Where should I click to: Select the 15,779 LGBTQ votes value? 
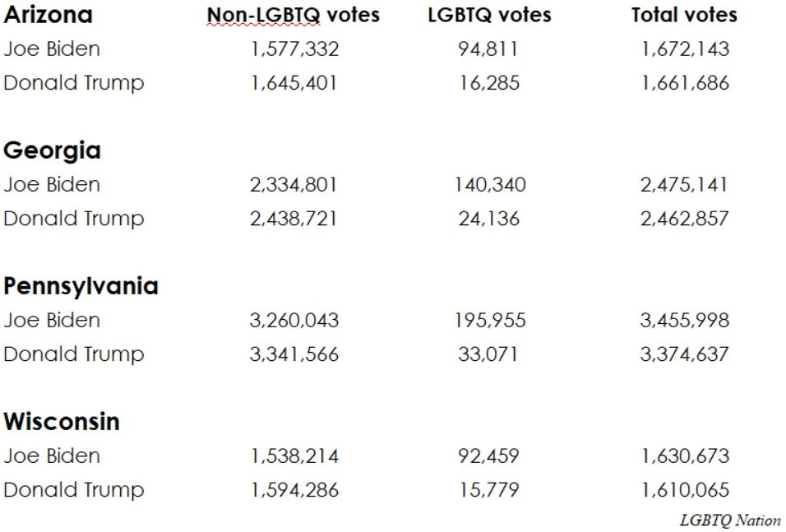(x=488, y=490)
